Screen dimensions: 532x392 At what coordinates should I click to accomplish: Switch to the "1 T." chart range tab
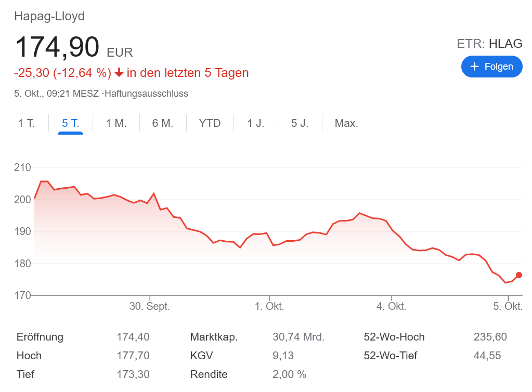[x=27, y=123]
